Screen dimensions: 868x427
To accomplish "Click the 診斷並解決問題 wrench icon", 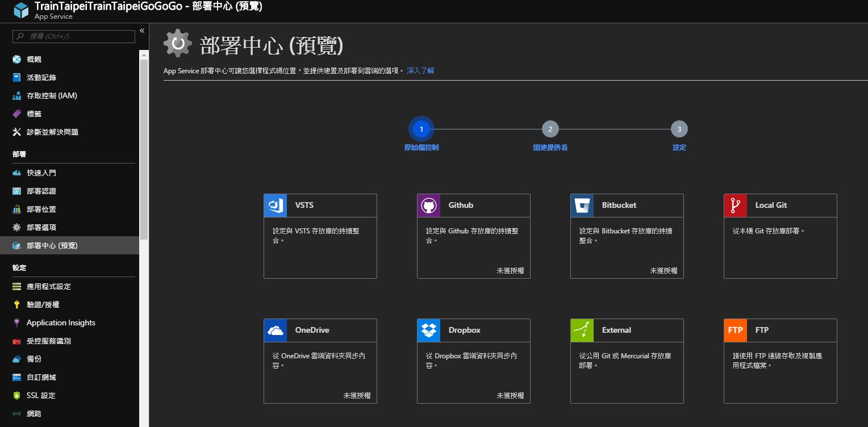I will coord(16,132).
